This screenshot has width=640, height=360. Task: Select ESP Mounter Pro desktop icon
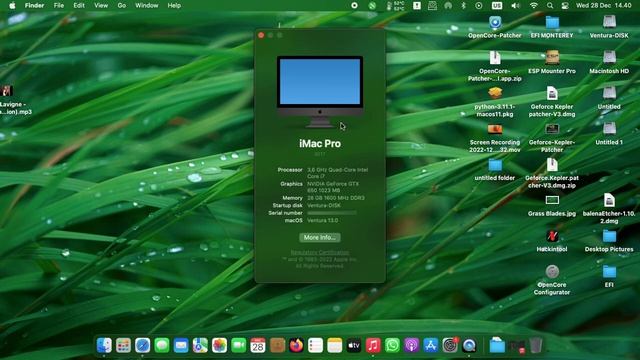552,58
